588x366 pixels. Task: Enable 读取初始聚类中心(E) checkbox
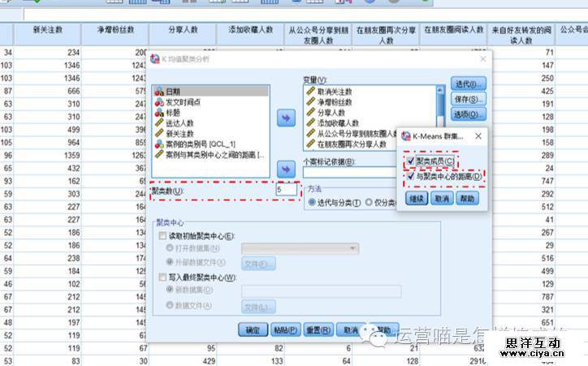pyautogui.click(x=162, y=236)
